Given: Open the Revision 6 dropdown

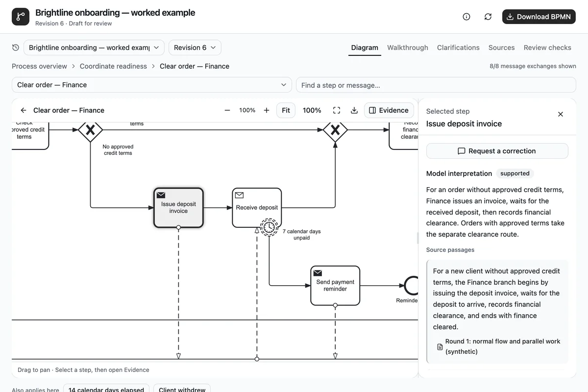Looking at the screenshot, I should 195,48.
